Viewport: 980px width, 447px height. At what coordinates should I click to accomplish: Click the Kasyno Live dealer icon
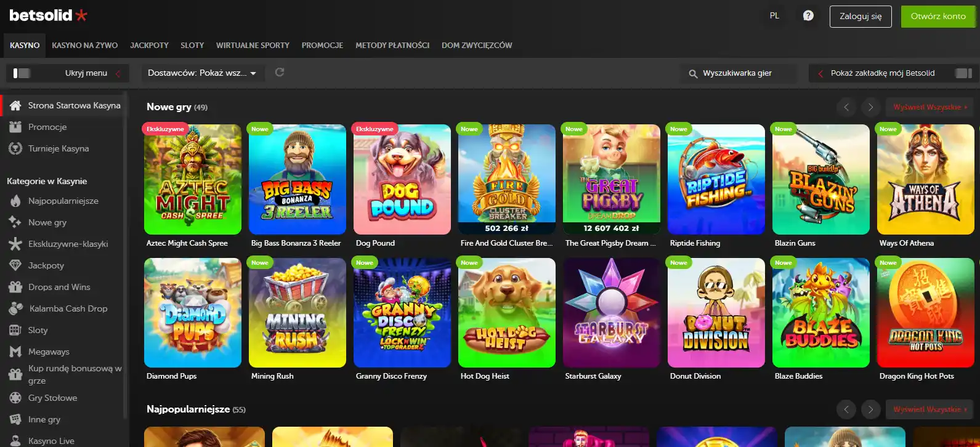16,441
